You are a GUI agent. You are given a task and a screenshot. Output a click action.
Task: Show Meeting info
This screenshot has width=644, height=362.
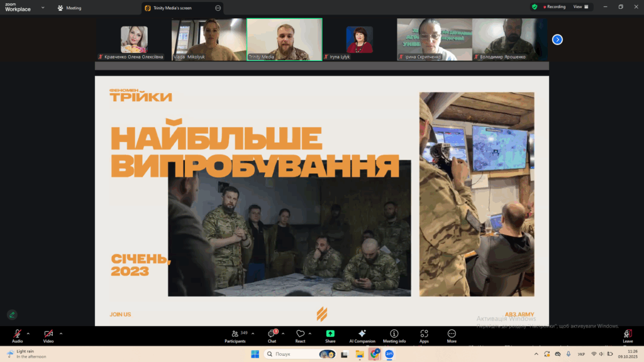tap(394, 334)
